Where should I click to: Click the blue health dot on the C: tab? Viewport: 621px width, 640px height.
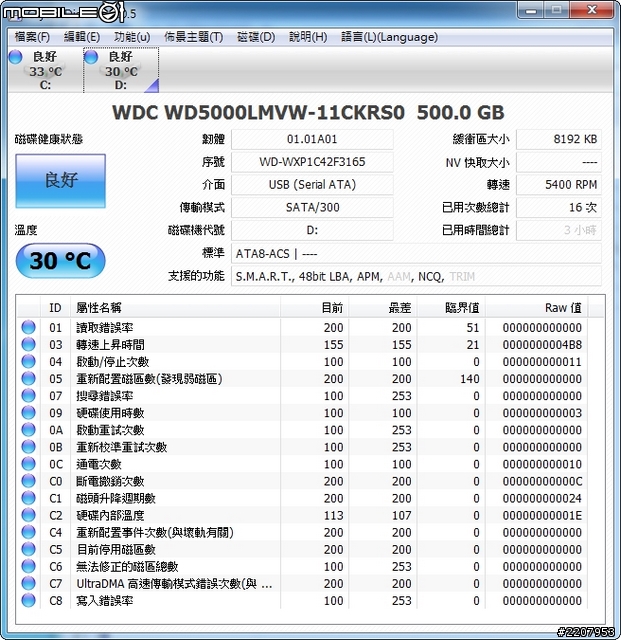pos(16,57)
